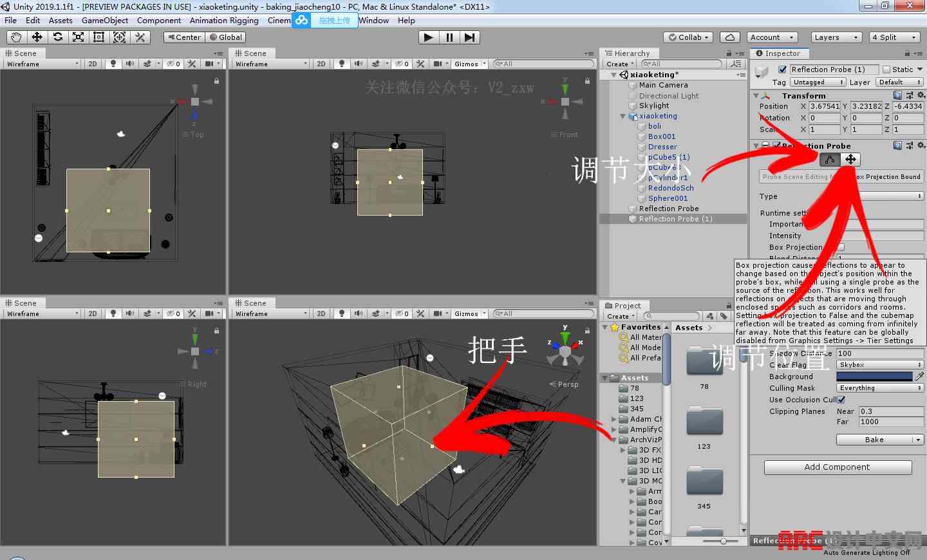
Task: Click the Step forward button
Action: (x=470, y=37)
